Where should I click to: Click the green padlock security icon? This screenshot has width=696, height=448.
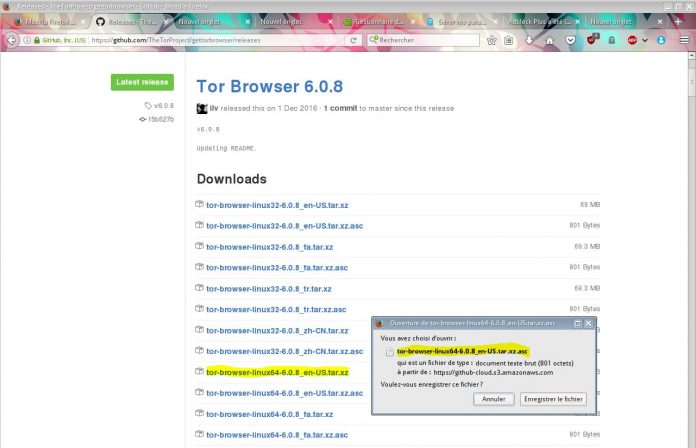pyautogui.click(x=37, y=40)
